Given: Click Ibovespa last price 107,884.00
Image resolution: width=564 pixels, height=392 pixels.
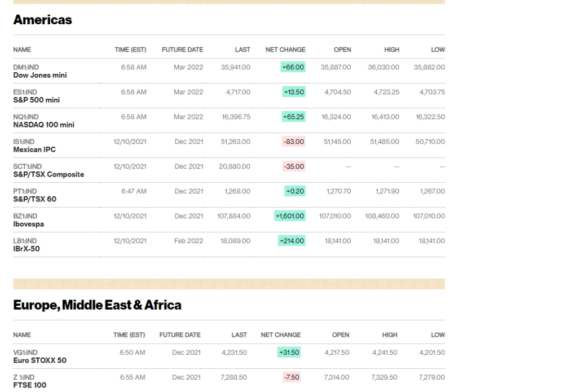Looking at the screenshot, I should [234, 216].
